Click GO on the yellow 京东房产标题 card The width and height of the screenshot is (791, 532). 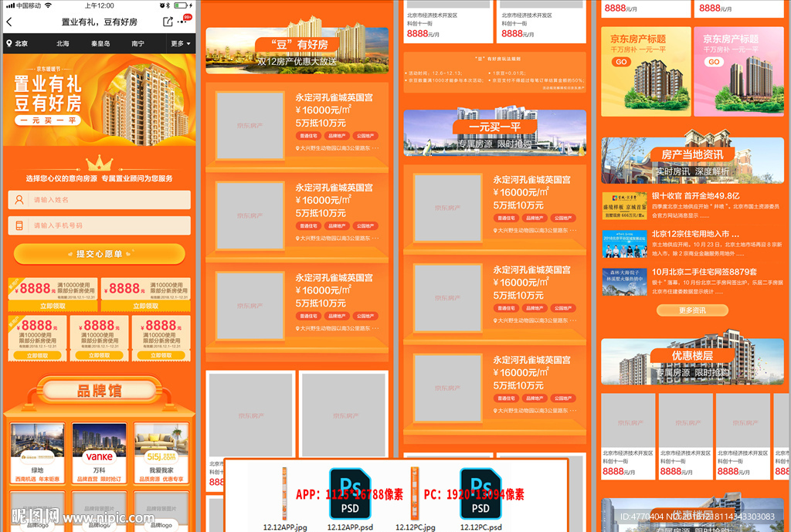pyautogui.click(x=621, y=62)
